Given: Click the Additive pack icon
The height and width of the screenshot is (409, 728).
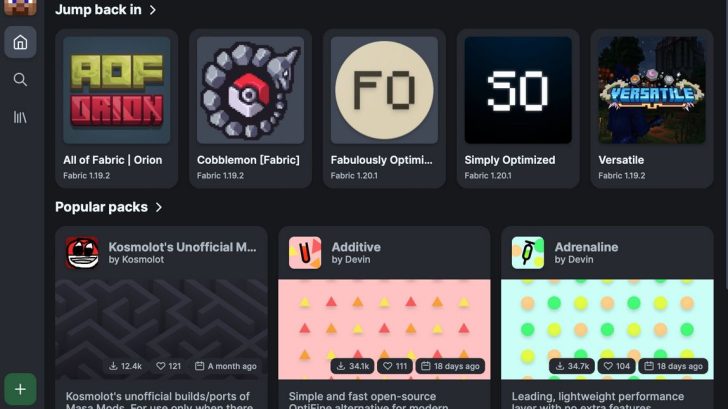Looking at the screenshot, I should click(x=305, y=253).
